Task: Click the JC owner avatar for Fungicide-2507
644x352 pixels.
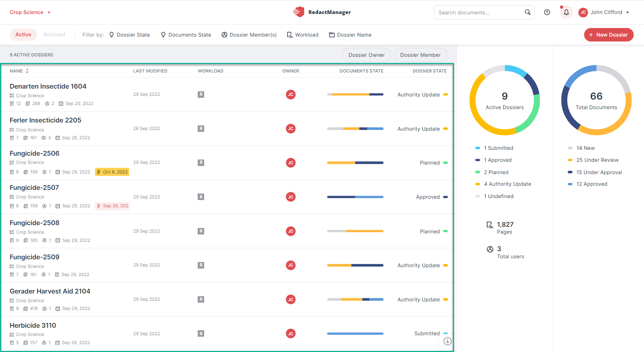Action: point(291,197)
